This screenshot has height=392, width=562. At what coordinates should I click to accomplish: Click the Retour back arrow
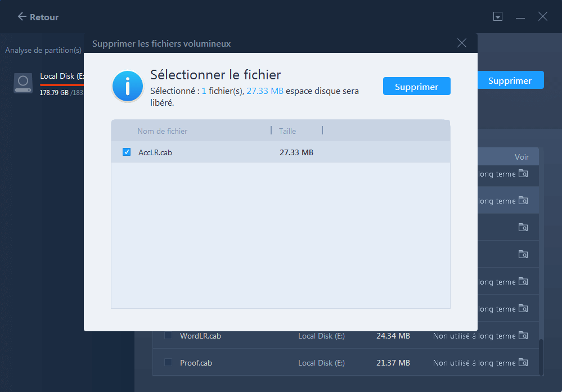23,17
